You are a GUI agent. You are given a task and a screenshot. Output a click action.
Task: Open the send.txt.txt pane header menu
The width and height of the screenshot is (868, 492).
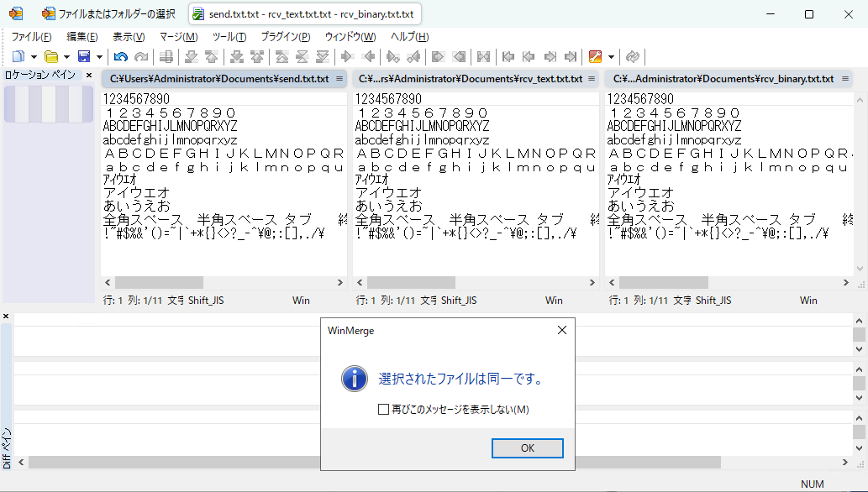point(339,79)
